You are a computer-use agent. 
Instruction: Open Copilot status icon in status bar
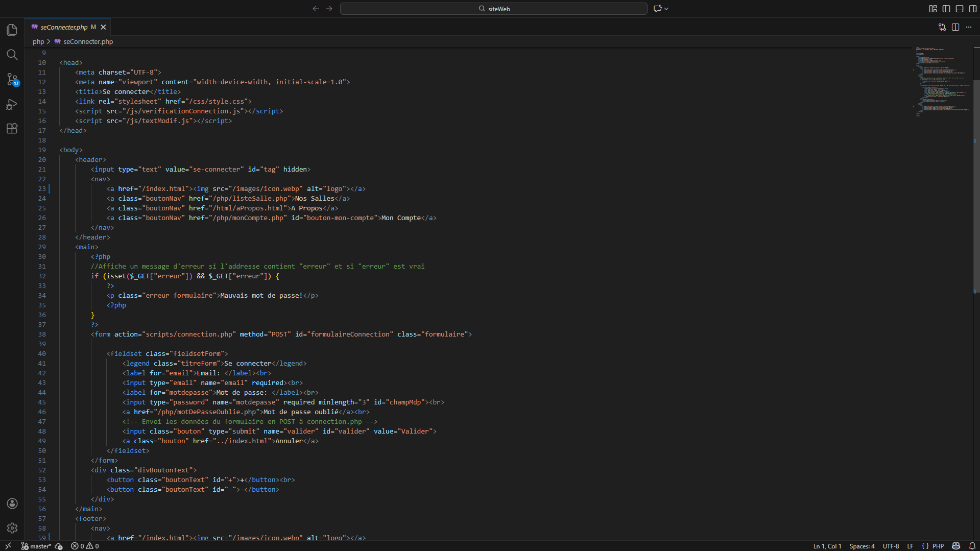point(956,546)
